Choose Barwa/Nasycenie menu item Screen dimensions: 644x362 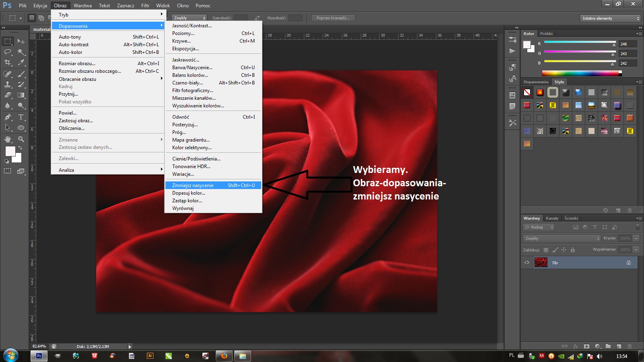tap(213, 68)
